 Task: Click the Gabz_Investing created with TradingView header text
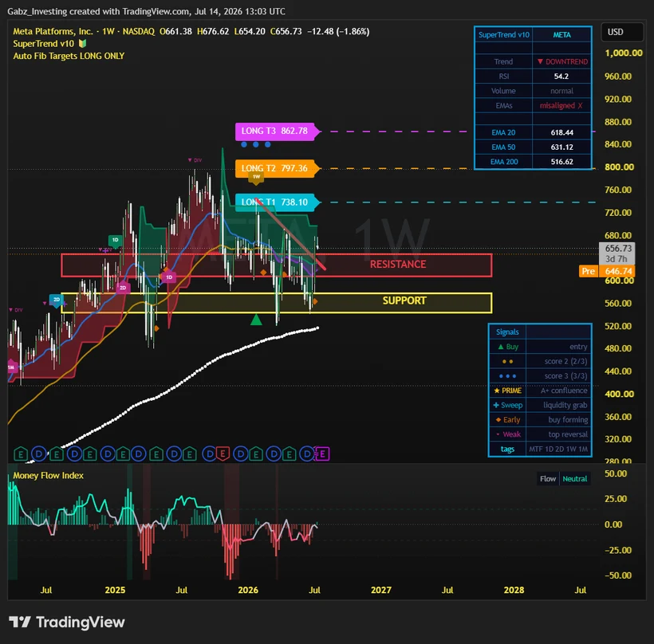point(147,11)
